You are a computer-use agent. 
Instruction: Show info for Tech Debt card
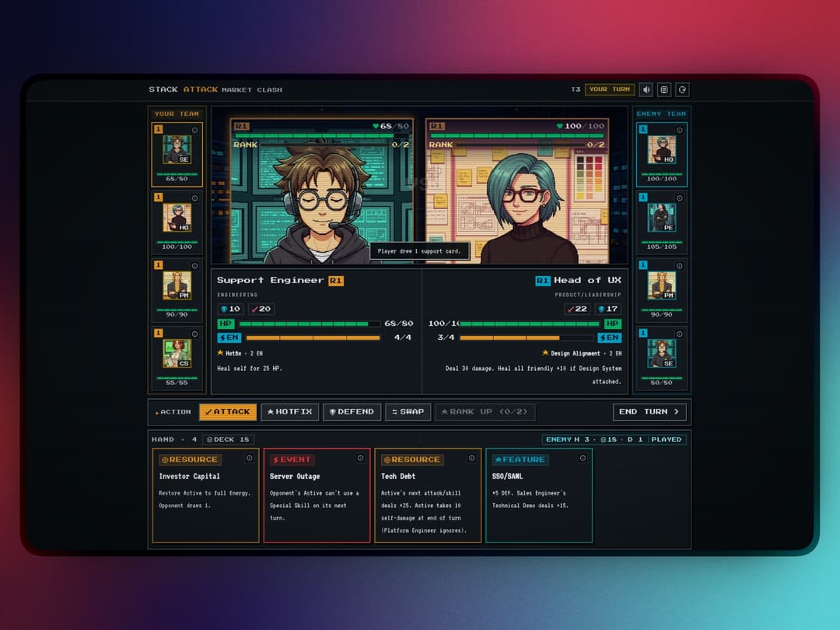pos(471,458)
